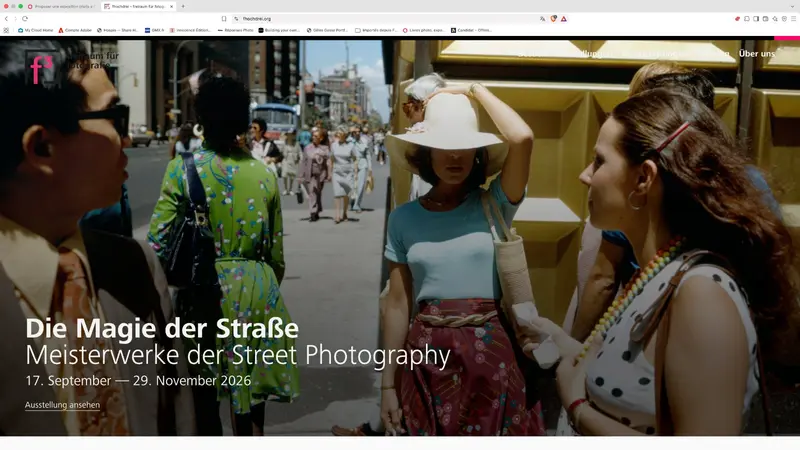Image resolution: width=800 pixels, height=450 pixels.
Task: Open the Candidat – Offres bookmark
Action: (471, 31)
